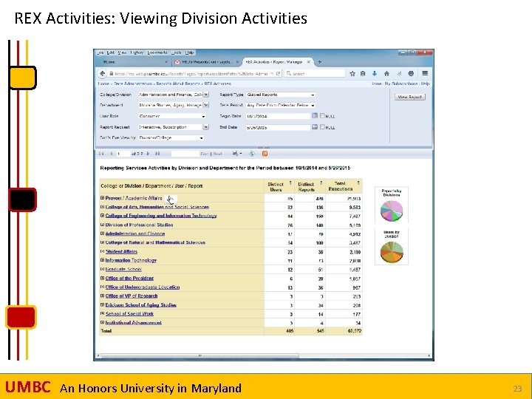Open the Help menu in menu bar
This screenshot has width=532, height=399.
click(189, 52)
